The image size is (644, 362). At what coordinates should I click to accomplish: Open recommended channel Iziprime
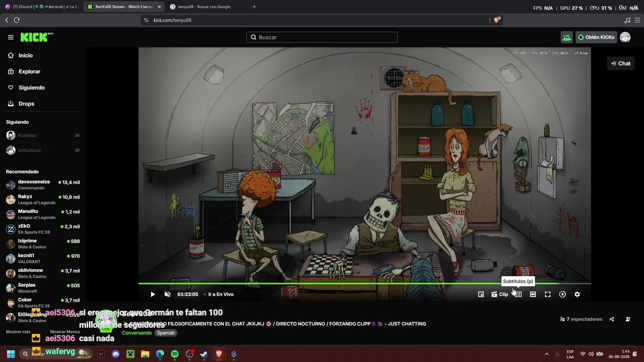click(43, 243)
